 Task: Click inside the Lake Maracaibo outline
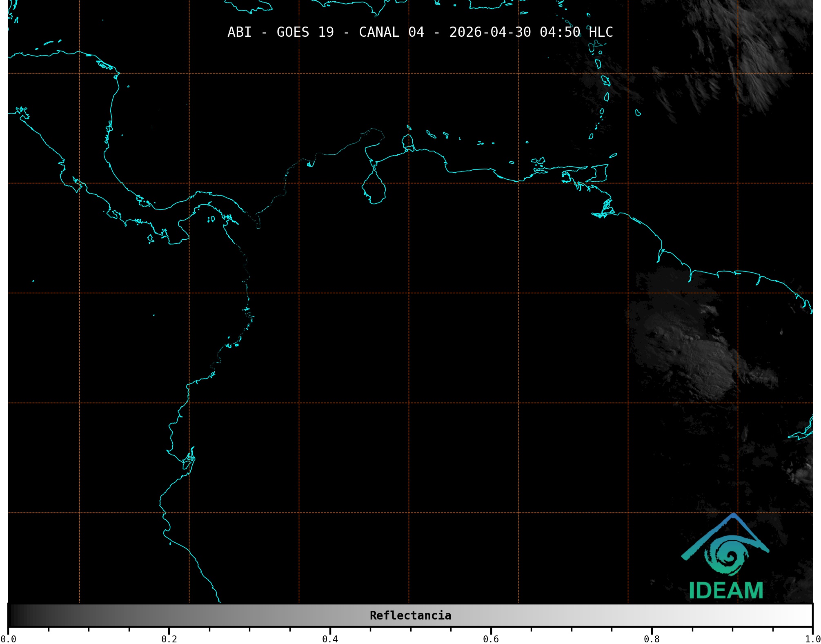374,189
